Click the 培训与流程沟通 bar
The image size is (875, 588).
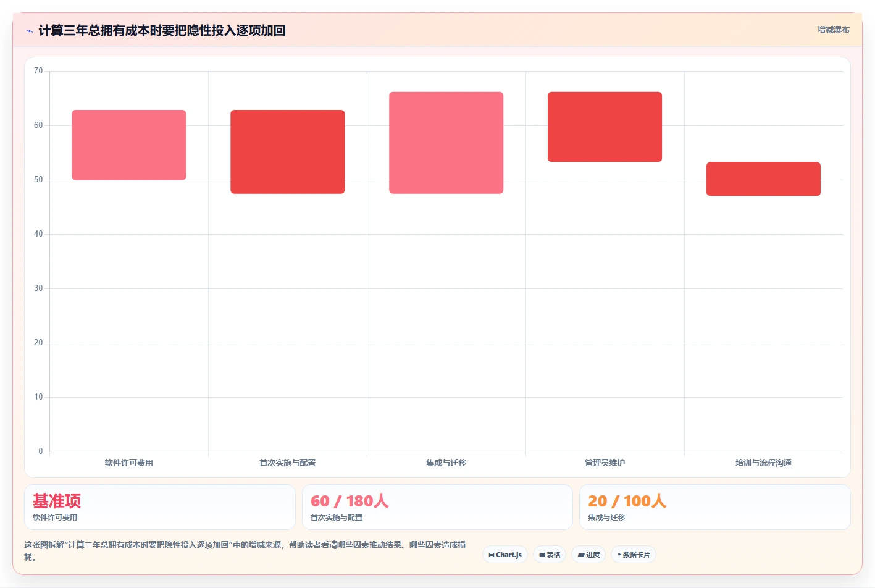763,179
